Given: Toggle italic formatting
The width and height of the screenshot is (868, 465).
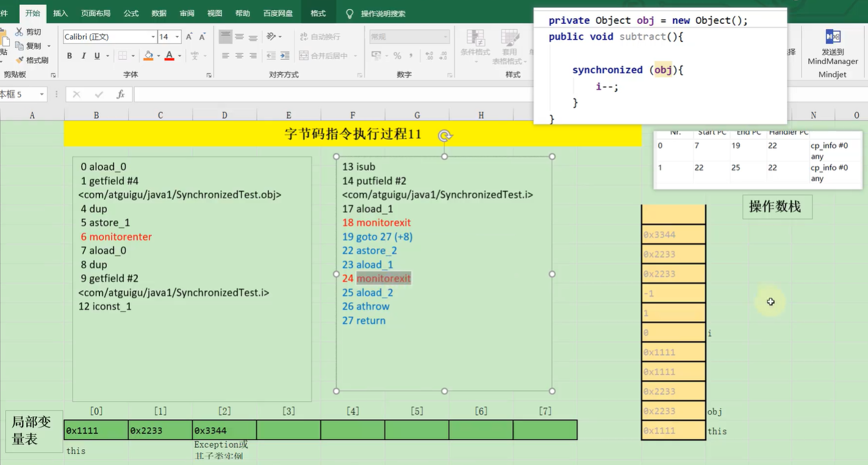Looking at the screenshot, I should (84, 56).
